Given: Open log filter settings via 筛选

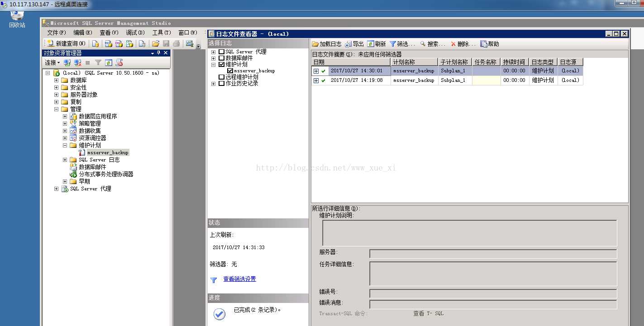Looking at the screenshot, I should click(x=402, y=44).
